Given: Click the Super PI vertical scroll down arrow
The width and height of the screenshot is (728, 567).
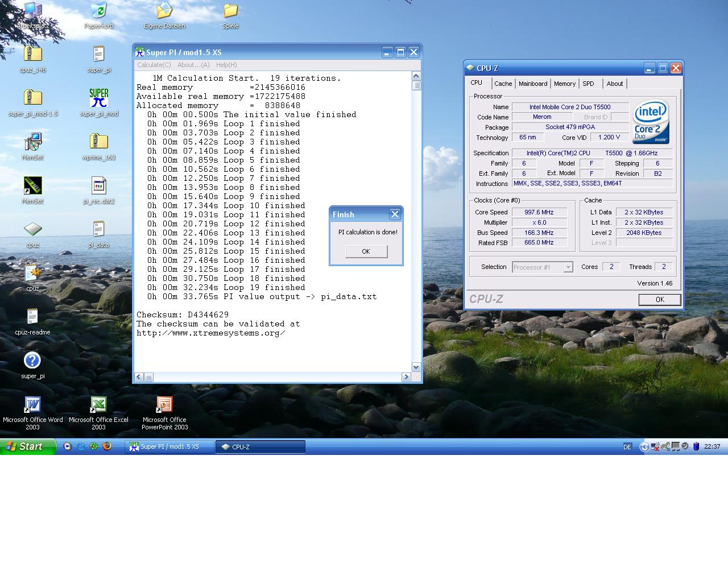Looking at the screenshot, I should 416,367.
